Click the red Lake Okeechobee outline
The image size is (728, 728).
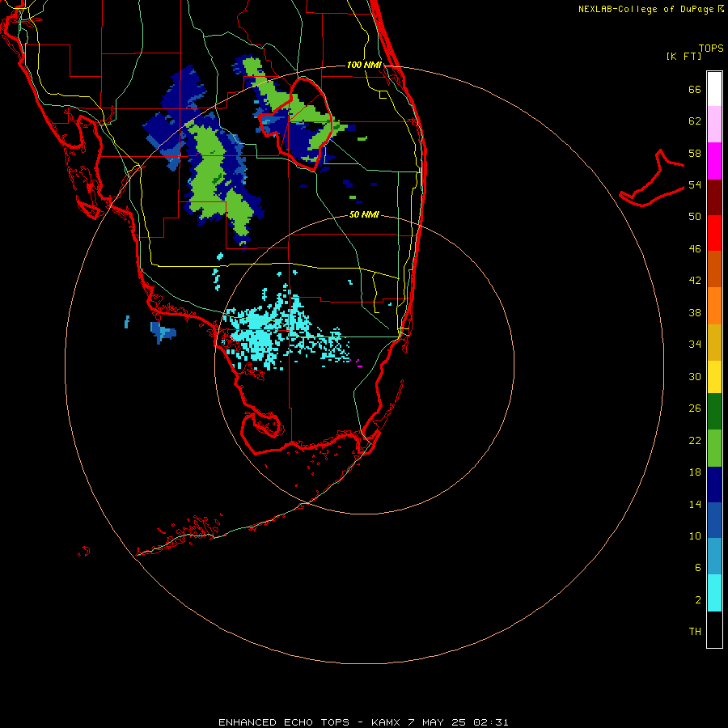[x=296, y=123]
